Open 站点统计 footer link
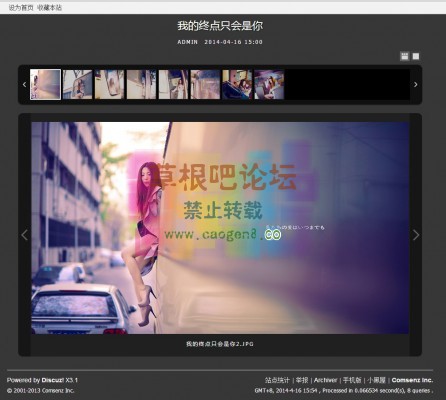The height and width of the screenshot is (400, 446). (277, 380)
